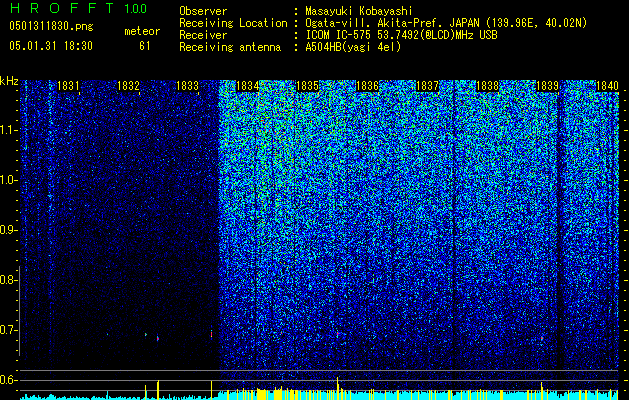Click the 1840 time marker
The width and height of the screenshot is (629, 400).
(x=607, y=86)
